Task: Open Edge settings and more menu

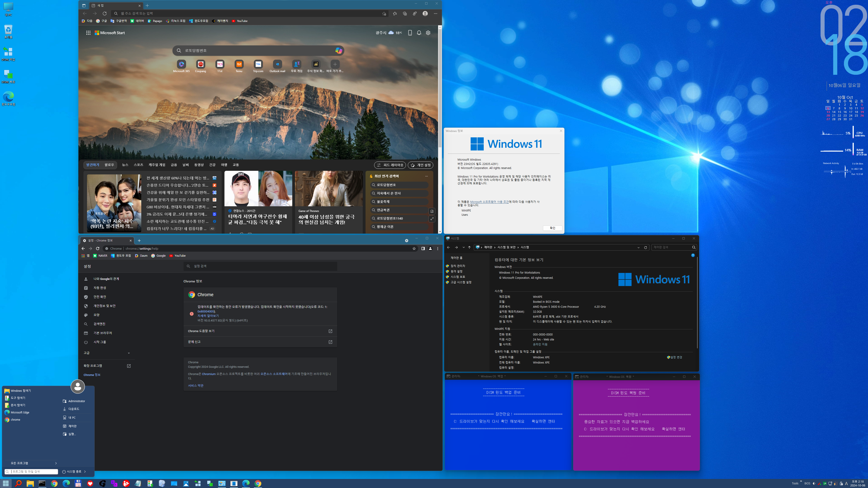Action: click(435, 14)
